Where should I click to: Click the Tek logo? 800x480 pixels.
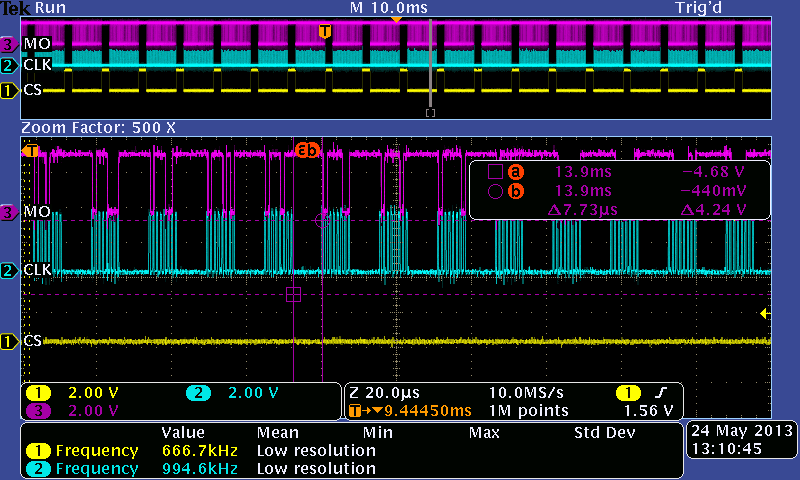(16, 8)
